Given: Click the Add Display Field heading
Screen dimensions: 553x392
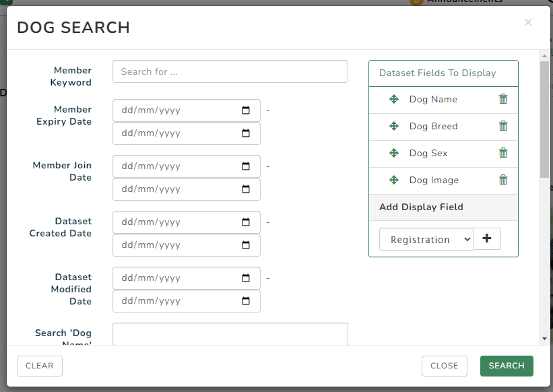Looking at the screenshot, I should pos(421,207).
